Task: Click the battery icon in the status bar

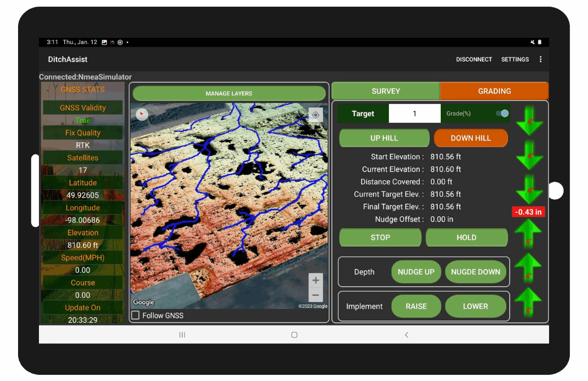Action: click(x=539, y=42)
